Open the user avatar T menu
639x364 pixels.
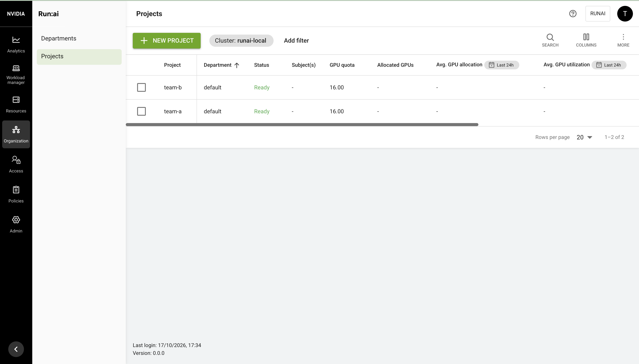pos(625,13)
